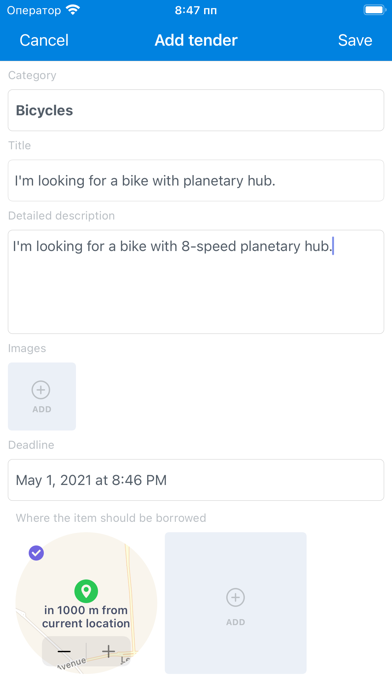Toggle the purple checkmark on location circle
Screen dimensions: 392x696
coord(36,553)
